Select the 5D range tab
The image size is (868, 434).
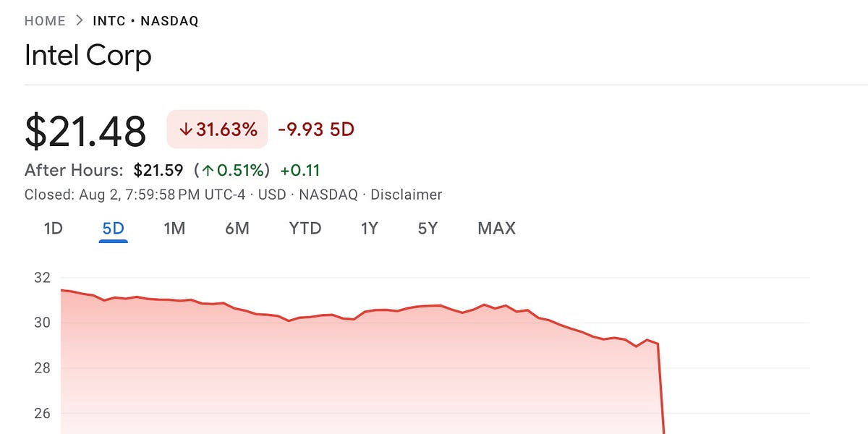pyautogui.click(x=114, y=229)
